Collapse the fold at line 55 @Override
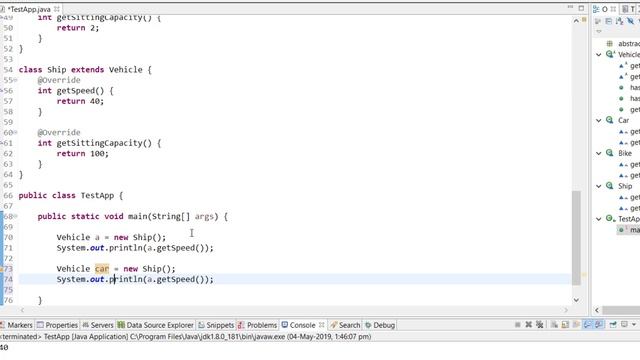Screen dimensions: 640x360 point(16,80)
